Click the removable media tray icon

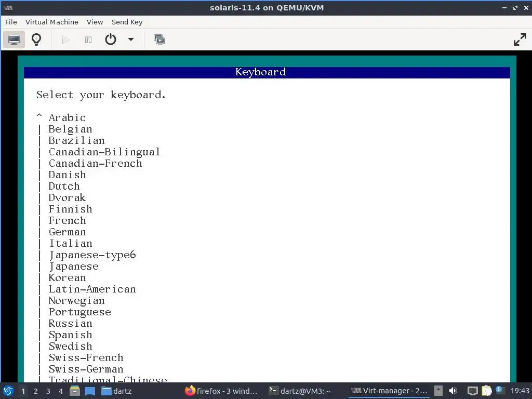(x=438, y=391)
